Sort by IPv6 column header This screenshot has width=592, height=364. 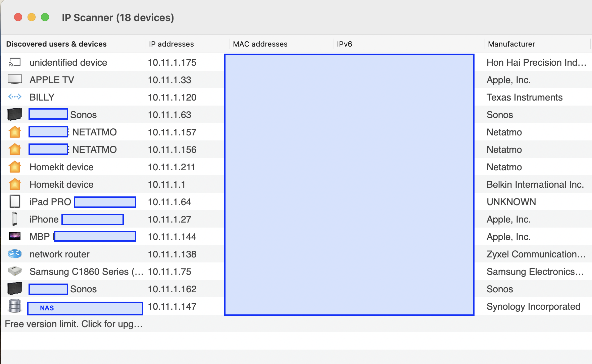click(344, 44)
